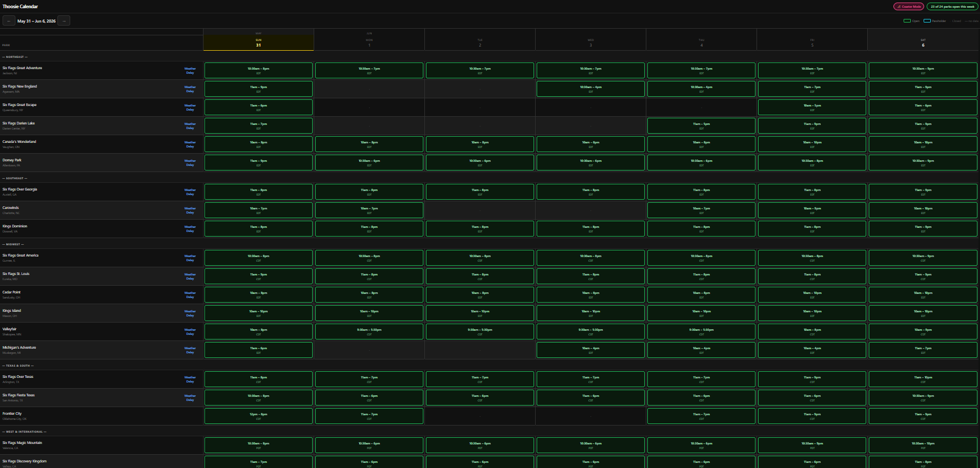Select the Tue 2 day column header
This screenshot has height=468, width=980.
480,42
